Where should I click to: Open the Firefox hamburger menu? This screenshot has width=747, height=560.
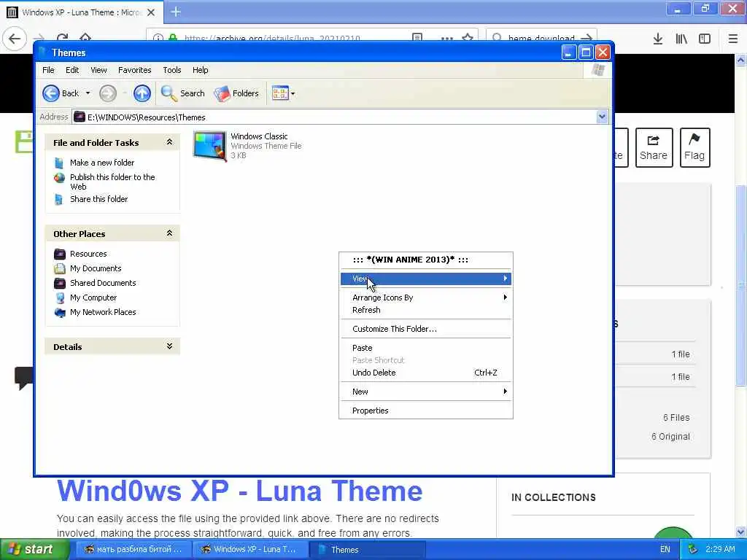[x=733, y=39]
